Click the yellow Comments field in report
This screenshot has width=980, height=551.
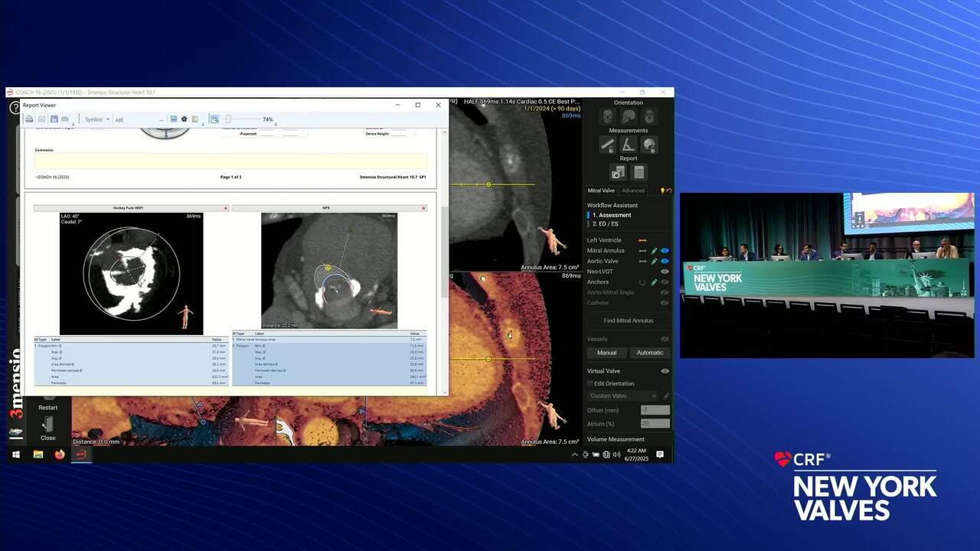(x=230, y=161)
